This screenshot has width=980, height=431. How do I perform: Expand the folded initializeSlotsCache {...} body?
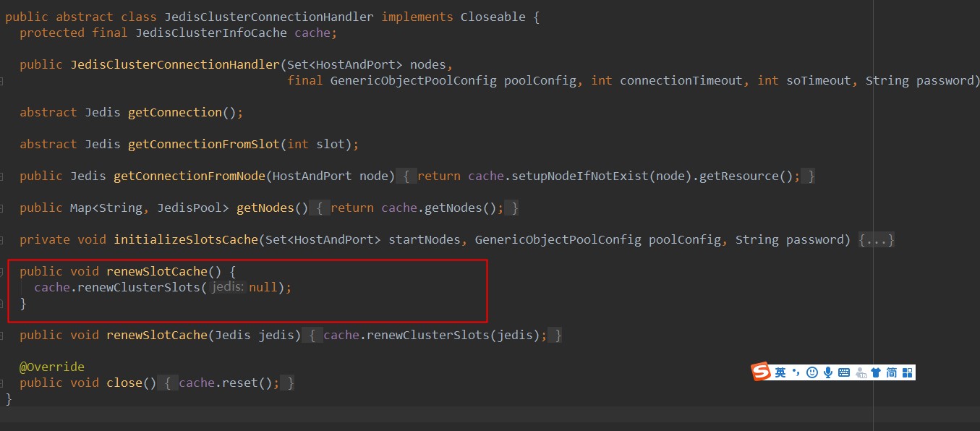tap(876, 239)
